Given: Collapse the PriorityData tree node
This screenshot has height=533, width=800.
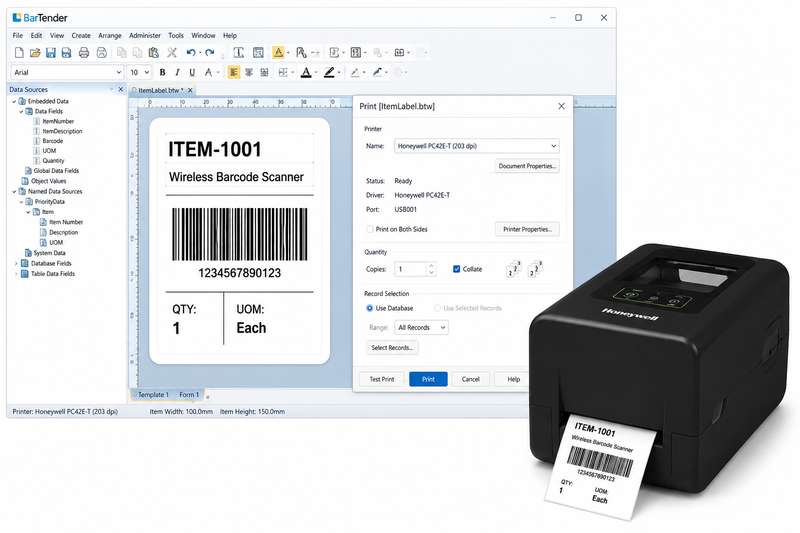Looking at the screenshot, I should 21,201.
